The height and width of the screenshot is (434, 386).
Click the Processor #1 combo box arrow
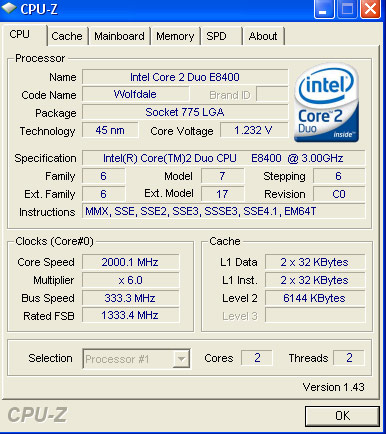(181, 359)
